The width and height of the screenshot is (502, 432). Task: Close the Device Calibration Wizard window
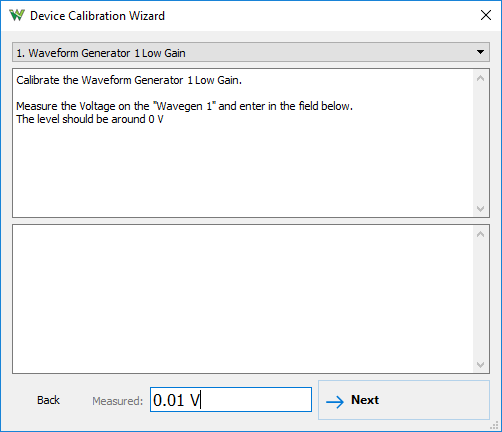tap(486, 15)
